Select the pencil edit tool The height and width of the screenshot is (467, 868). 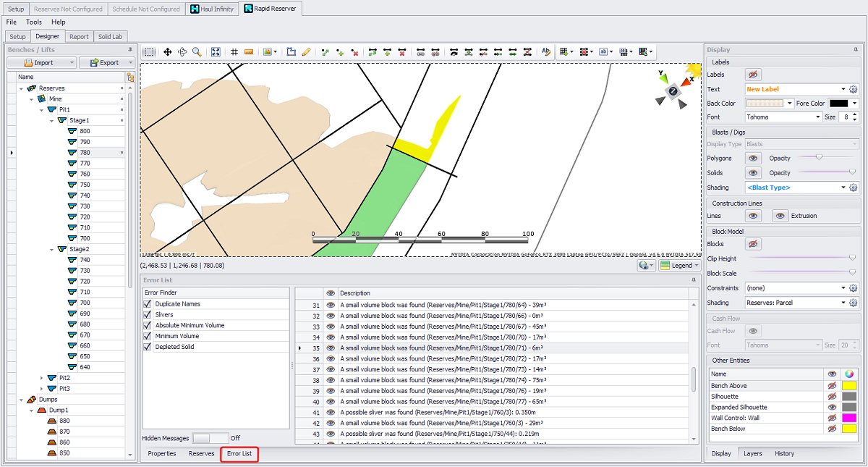pos(306,52)
